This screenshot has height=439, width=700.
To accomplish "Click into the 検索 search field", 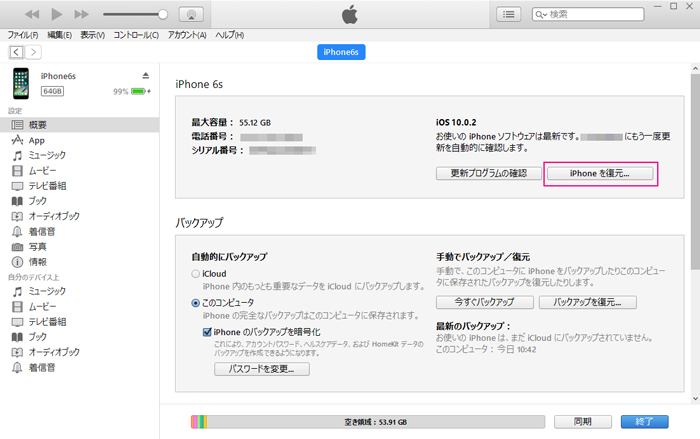I will (x=588, y=14).
